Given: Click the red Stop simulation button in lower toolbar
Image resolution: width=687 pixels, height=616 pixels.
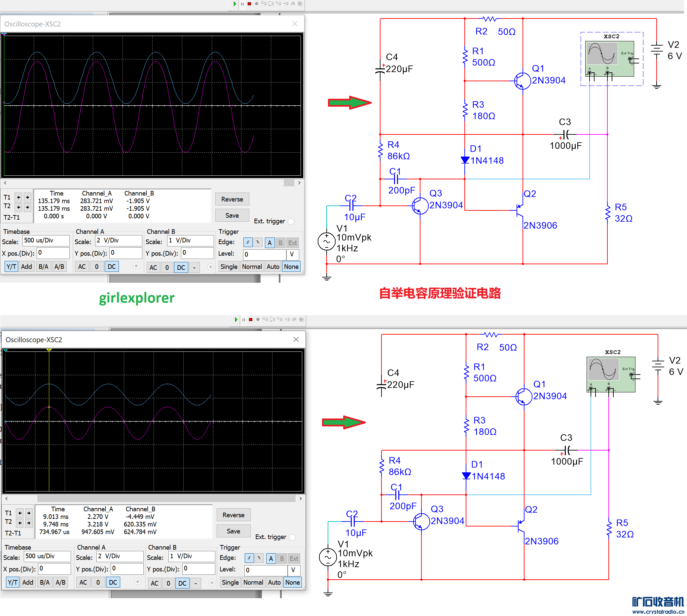Looking at the screenshot, I should [x=251, y=319].
